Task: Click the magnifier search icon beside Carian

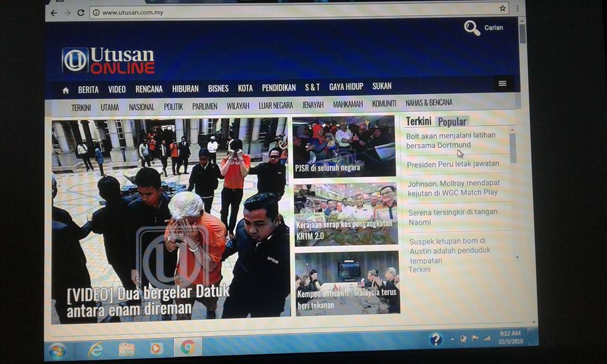Action: (x=472, y=28)
